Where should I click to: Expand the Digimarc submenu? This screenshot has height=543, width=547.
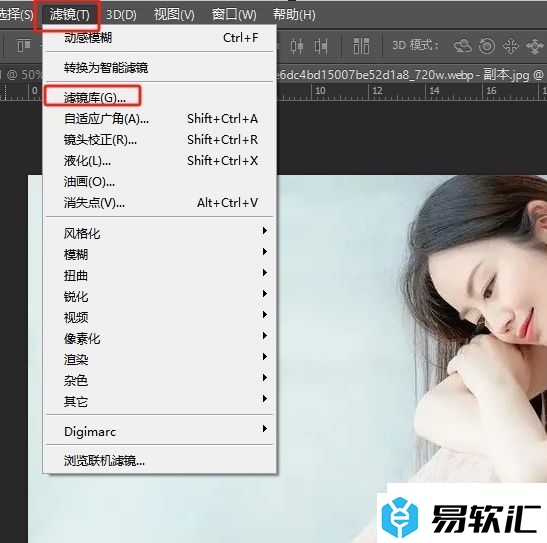pos(160,431)
